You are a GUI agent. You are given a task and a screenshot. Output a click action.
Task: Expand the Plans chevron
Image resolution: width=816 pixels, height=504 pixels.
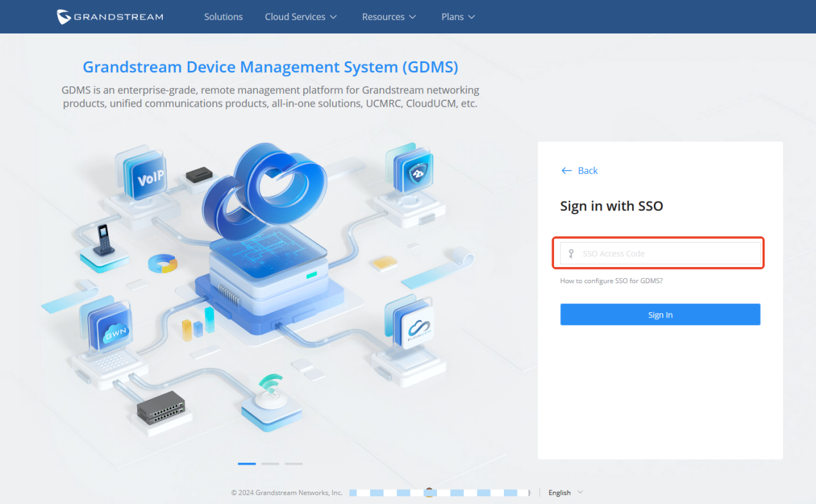[x=472, y=17]
